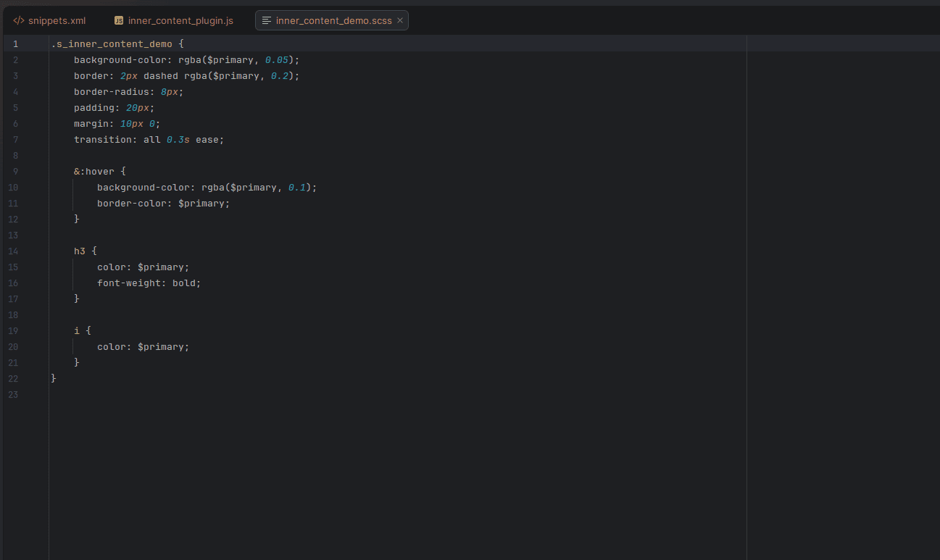The width and height of the screenshot is (940, 560).
Task: Click the JS file icon on inner_content_plugin.js tab
Action: pos(118,20)
